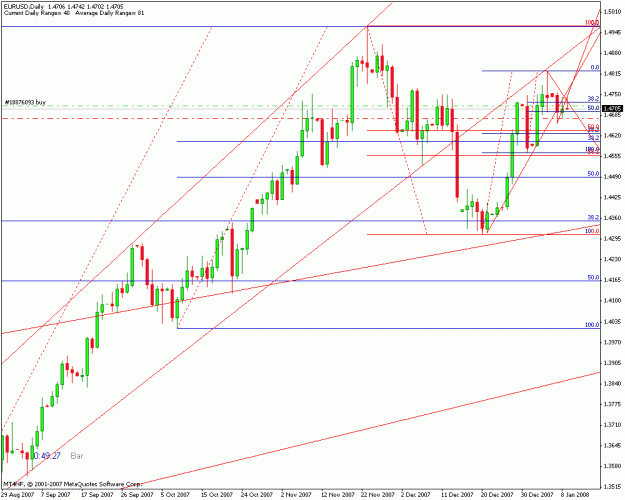Click the 1.4230 price axis label

tap(612, 260)
